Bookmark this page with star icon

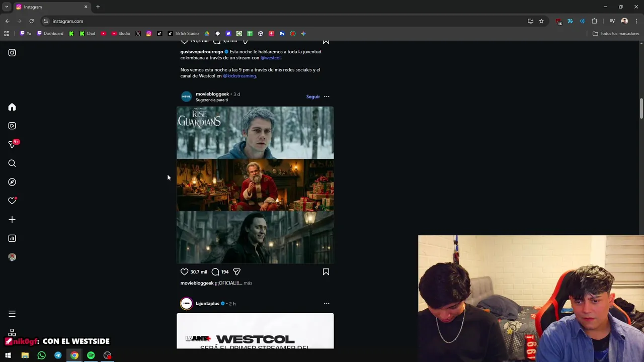coord(541,21)
